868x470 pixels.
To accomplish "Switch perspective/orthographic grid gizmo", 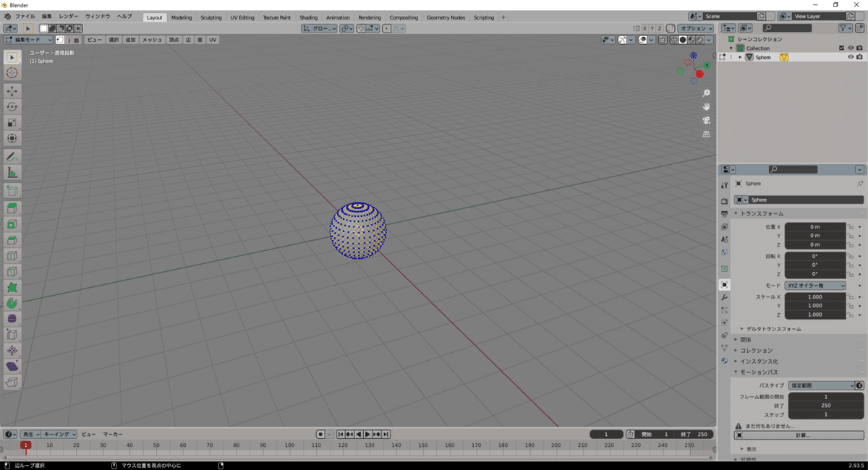I will [x=707, y=134].
